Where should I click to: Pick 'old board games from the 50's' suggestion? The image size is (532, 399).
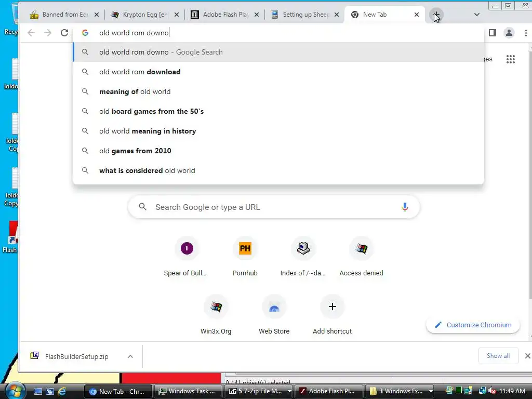click(278, 111)
